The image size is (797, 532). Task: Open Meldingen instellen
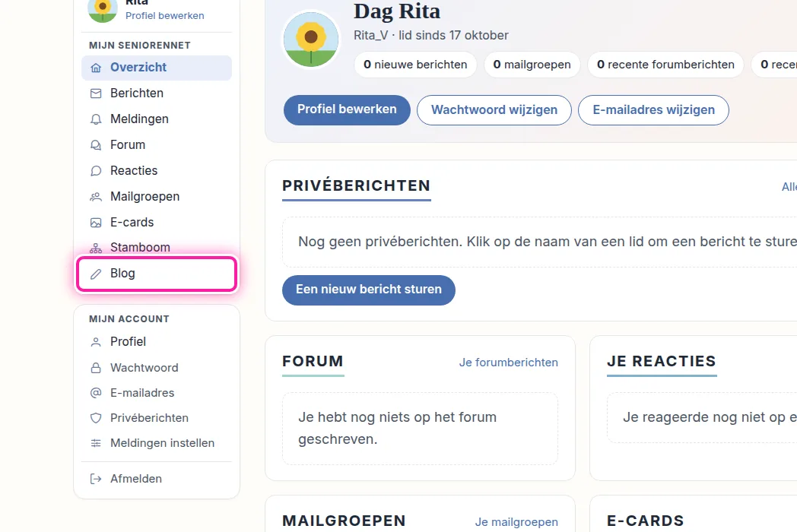tap(157, 443)
